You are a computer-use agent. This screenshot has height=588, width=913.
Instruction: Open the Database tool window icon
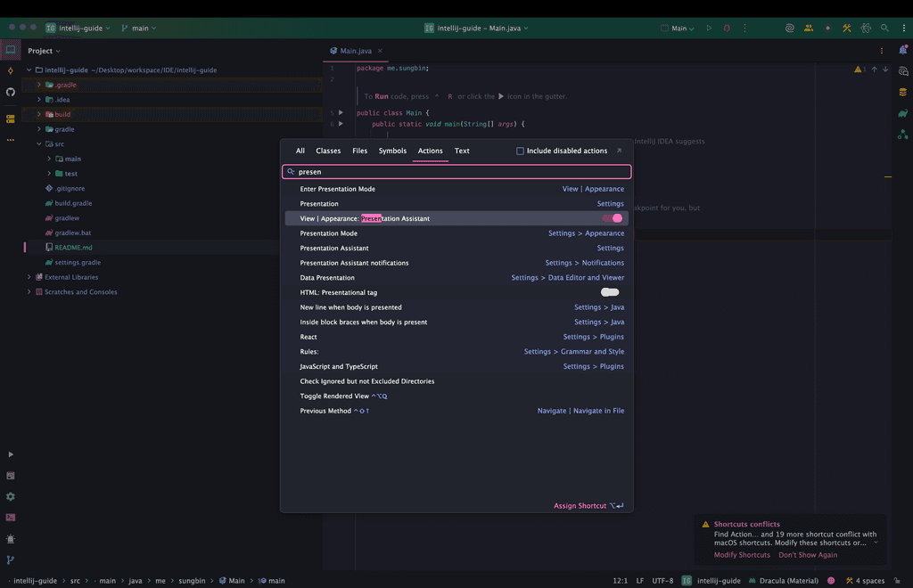coord(903,92)
